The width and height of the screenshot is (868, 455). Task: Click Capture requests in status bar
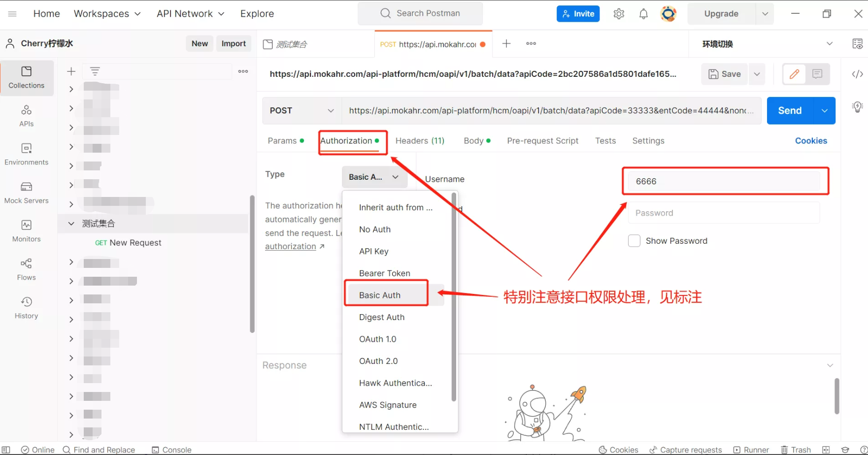686,450
